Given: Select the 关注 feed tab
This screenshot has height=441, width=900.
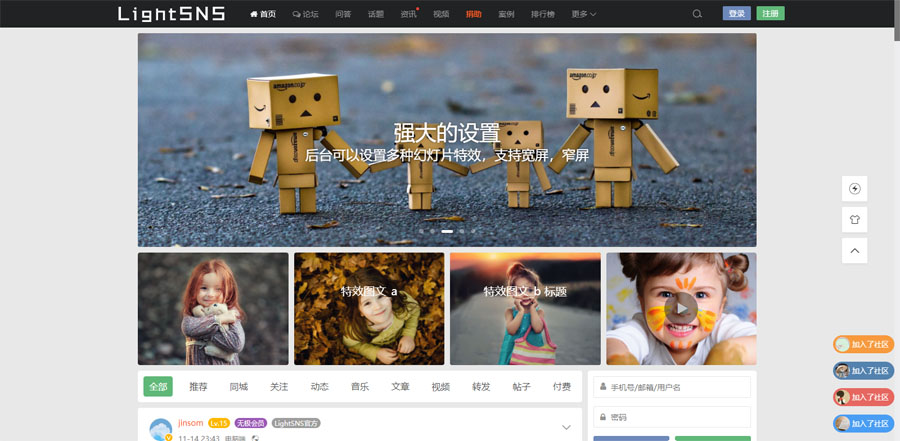Looking at the screenshot, I should [x=279, y=386].
